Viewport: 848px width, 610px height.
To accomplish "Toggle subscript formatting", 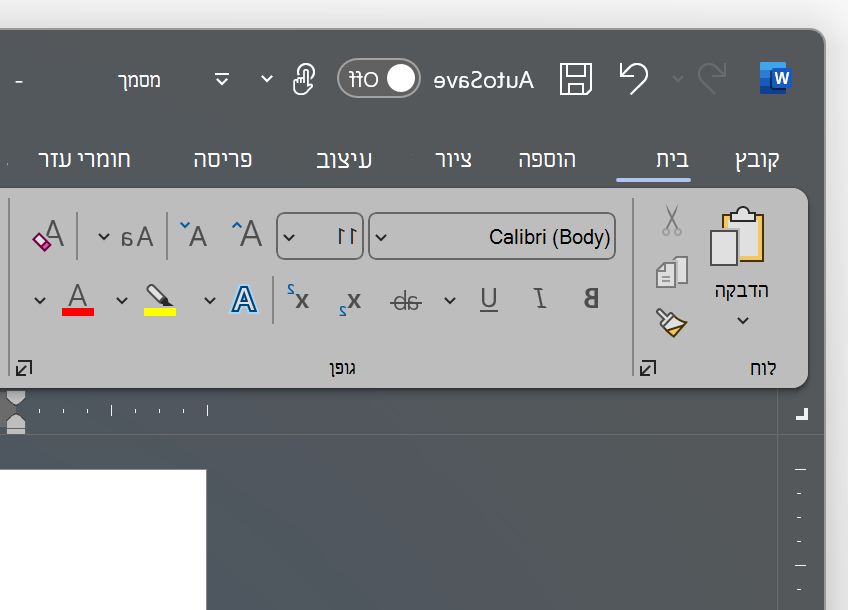I will tap(350, 302).
